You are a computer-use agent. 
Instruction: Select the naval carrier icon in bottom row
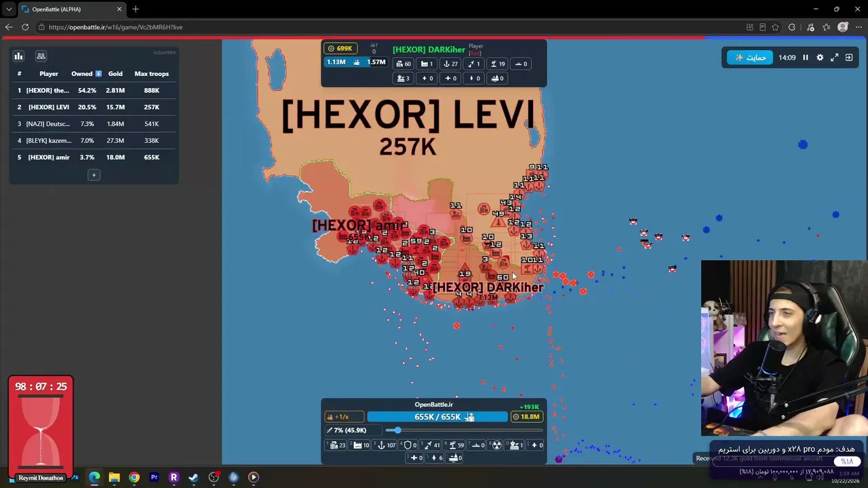(x=453, y=458)
